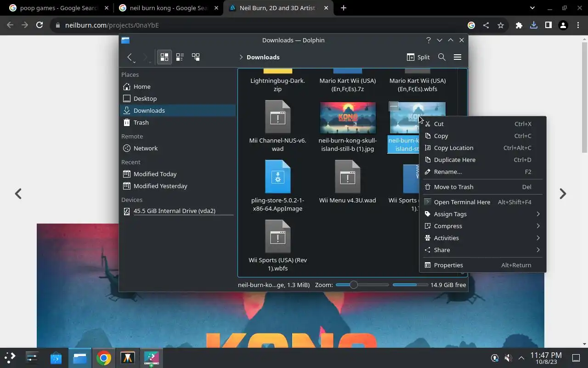Open Trash in Places panel
Screen dimensions: 588x368
pos(178,122)
